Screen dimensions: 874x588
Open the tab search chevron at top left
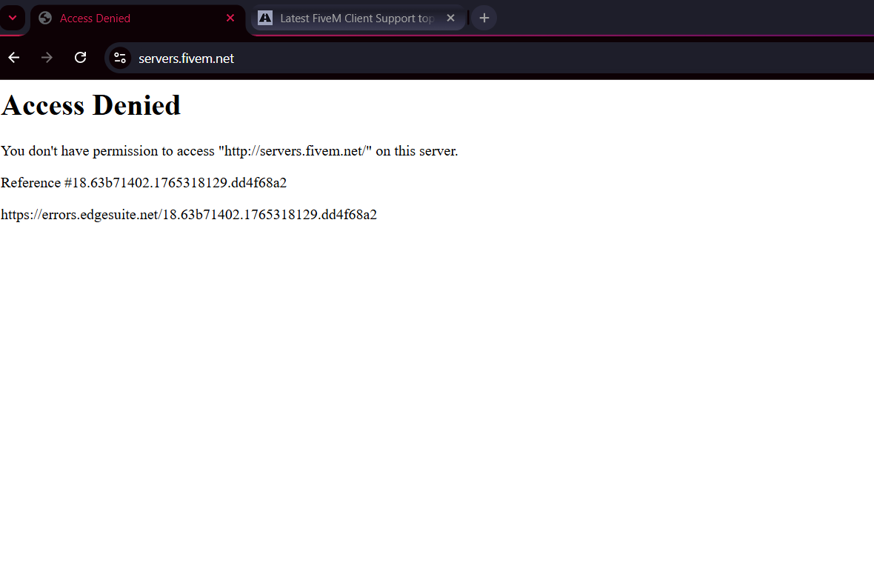click(12, 16)
